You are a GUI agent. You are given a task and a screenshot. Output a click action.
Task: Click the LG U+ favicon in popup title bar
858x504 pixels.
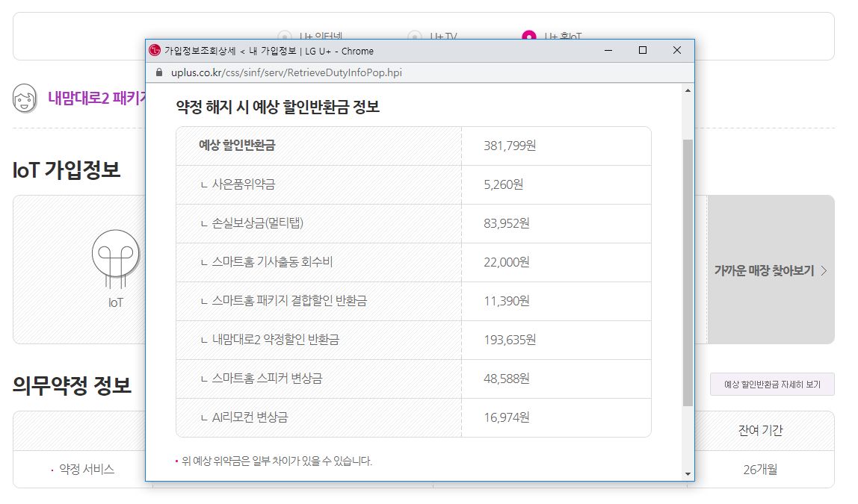pyautogui.click(x=155, y=51)
